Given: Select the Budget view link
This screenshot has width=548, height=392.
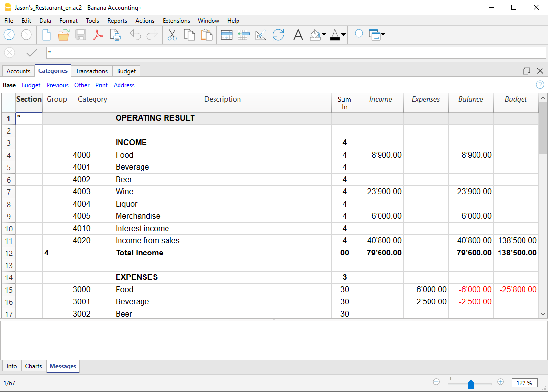Looking at the screenshot, I should click(31, 85).
